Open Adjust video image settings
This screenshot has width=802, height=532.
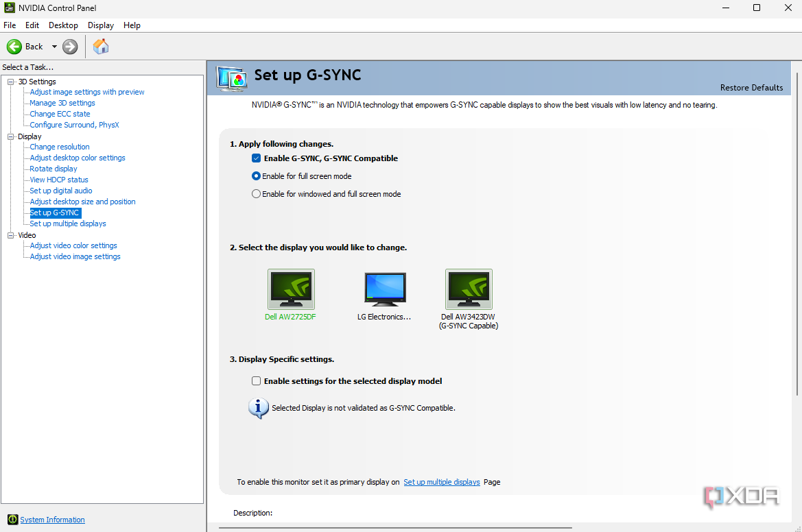[x=75, y=256]
